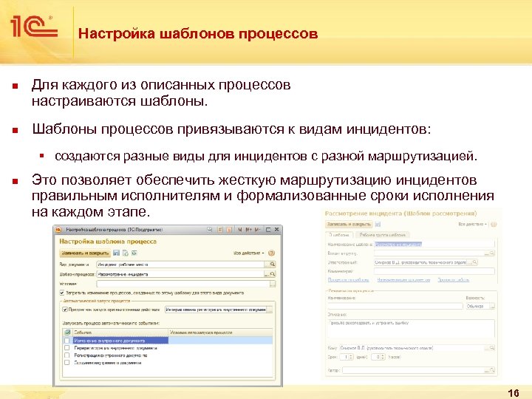The width and height of the screenshot is (532, 399).
Task: Open the ellipsis chooser of the 'Условие' field
Action: point(273,284)
